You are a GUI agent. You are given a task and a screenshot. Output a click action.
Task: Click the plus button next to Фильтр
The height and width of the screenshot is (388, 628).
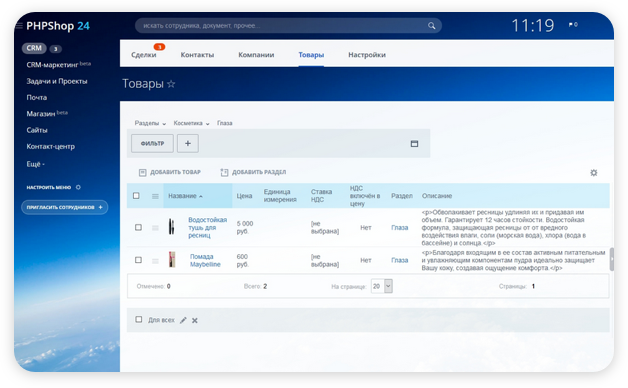pos(188,143)
